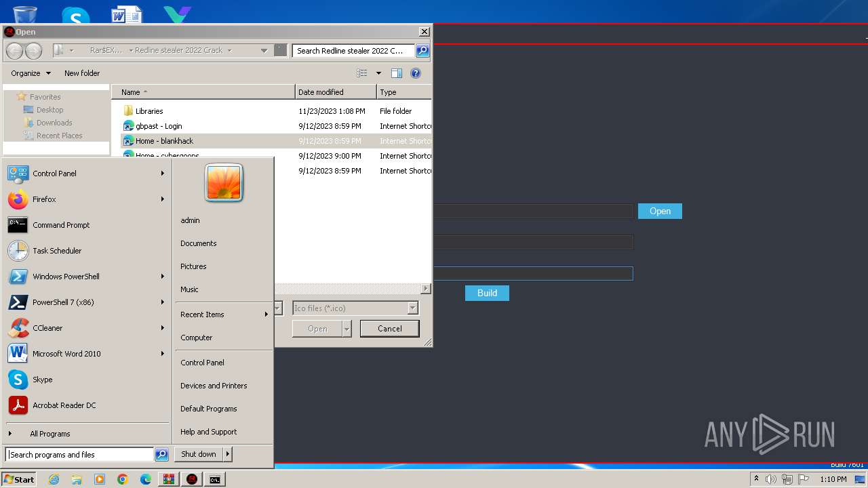Toggle the preview pane icon in Open dialog
Image resolution: width=868 pixels, height=488 pixels.
pos(397,73)
